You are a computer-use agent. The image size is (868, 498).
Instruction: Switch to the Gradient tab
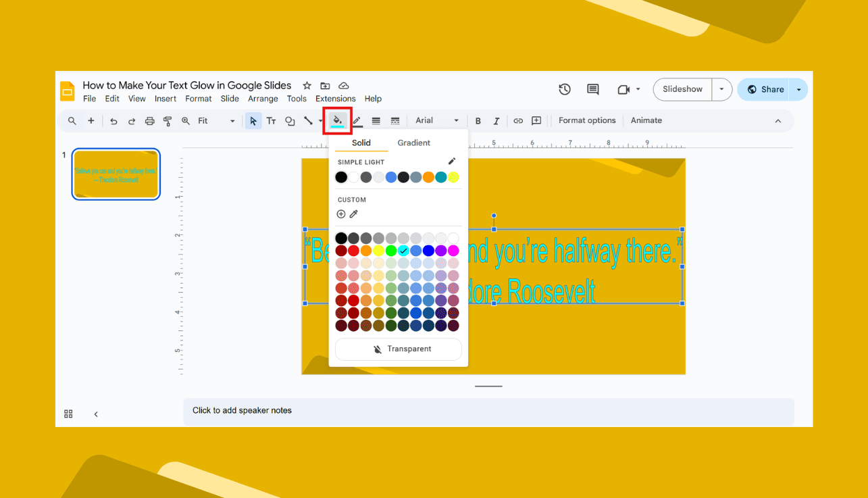pos(413,143)
